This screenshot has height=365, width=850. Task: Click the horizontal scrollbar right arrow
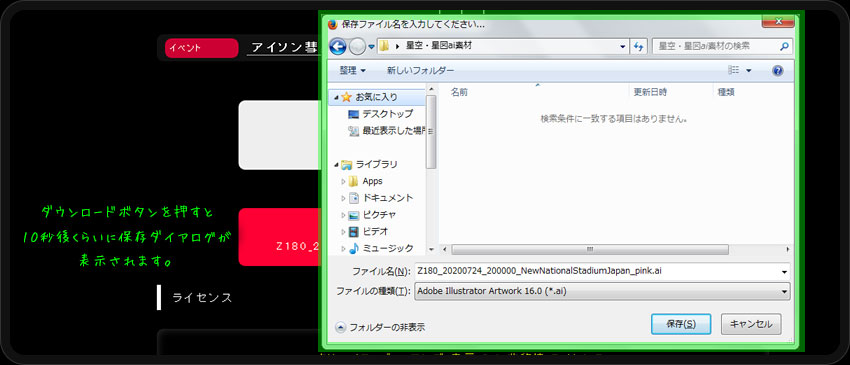click(788, 249)
